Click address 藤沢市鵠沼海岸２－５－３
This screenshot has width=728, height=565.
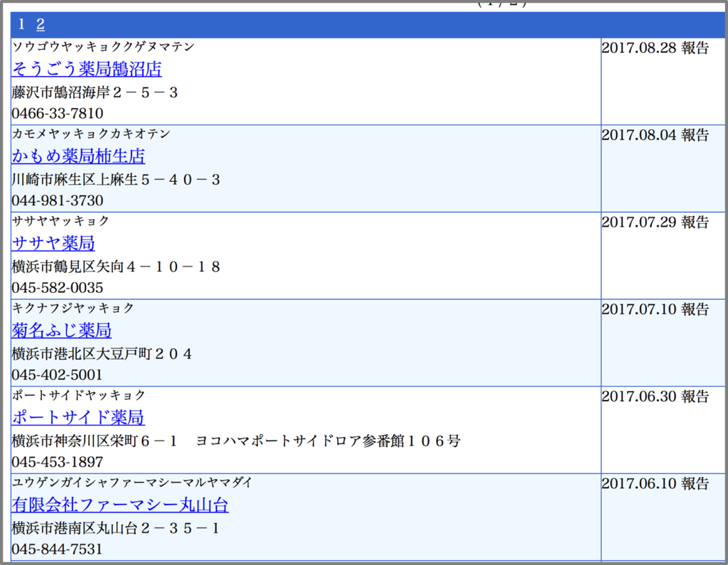point(95,92)
